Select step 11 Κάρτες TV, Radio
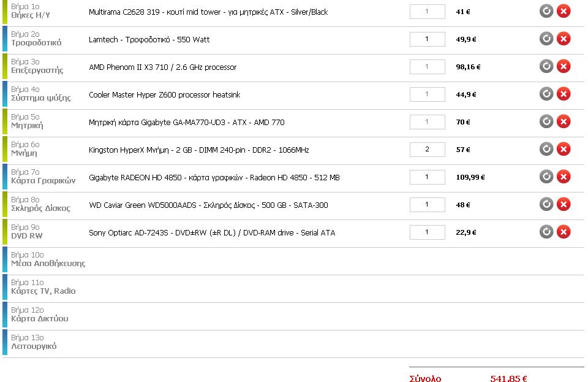 [x=43, y=291]
